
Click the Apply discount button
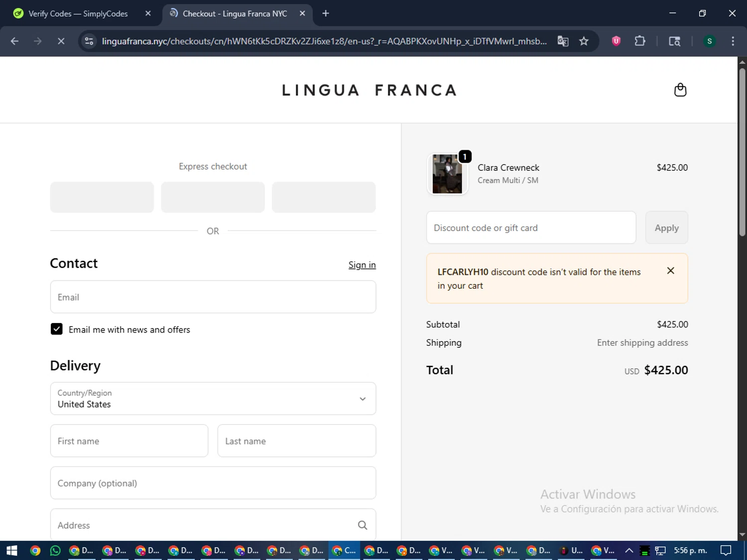point(666,227)
